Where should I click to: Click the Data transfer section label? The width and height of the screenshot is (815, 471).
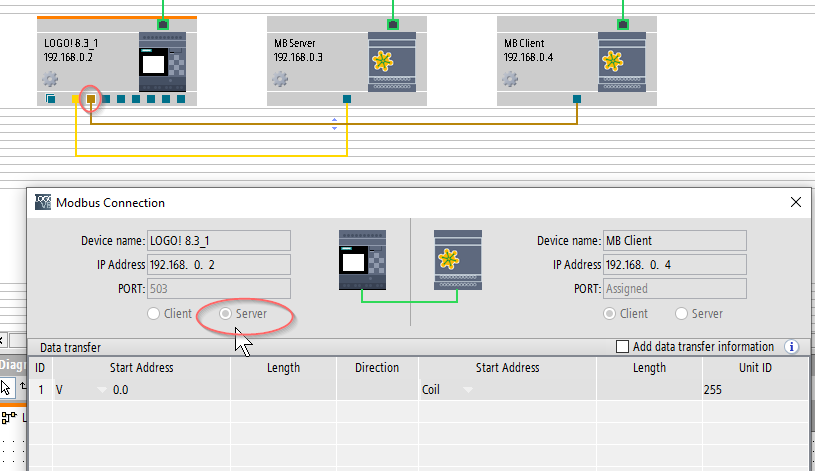tap(70, 347)
